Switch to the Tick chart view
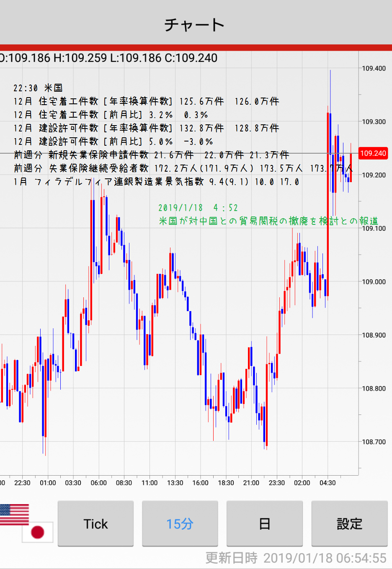Viewport: 392px width, 569px height. pyautogui.click(x=95, y=524)
